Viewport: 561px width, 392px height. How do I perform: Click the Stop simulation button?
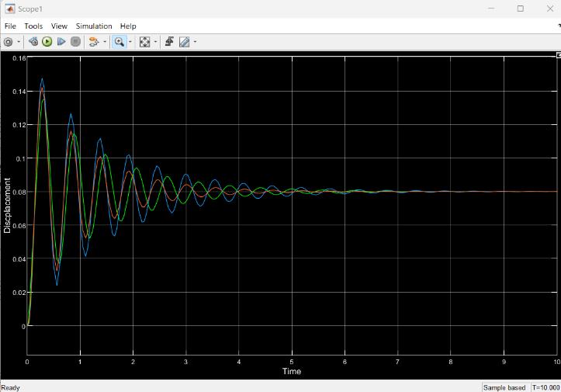(75, 41)
